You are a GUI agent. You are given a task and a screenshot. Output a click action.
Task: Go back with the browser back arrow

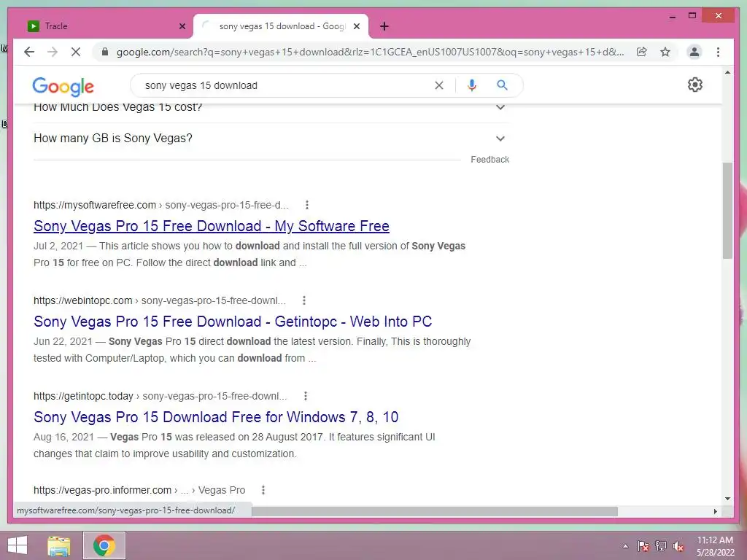[29, 52]
